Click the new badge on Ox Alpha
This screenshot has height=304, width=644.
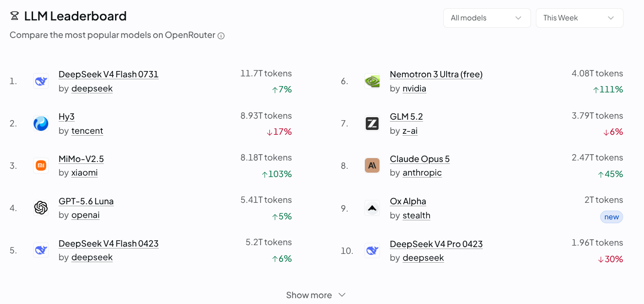611,217
